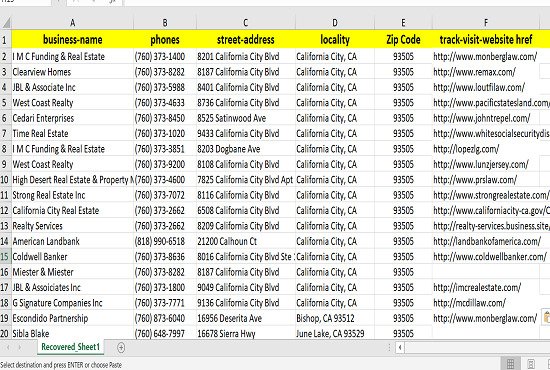This screenshot has width=550, height=370.
Task: Click phone number (760) 648-7997
Action: point(165,333)
